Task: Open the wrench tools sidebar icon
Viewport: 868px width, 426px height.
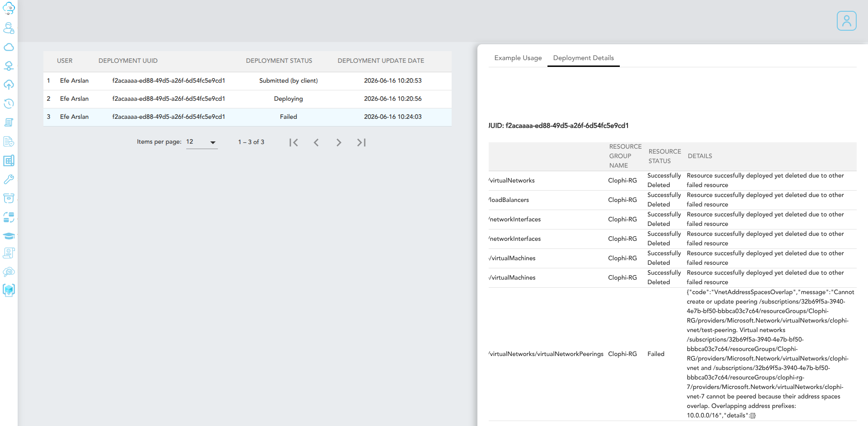Action: pos(9,179)
